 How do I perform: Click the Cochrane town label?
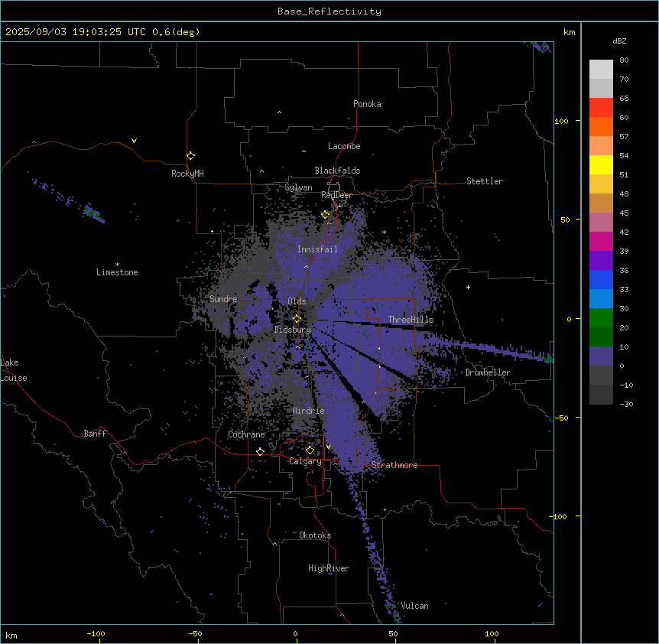point(246,434)
